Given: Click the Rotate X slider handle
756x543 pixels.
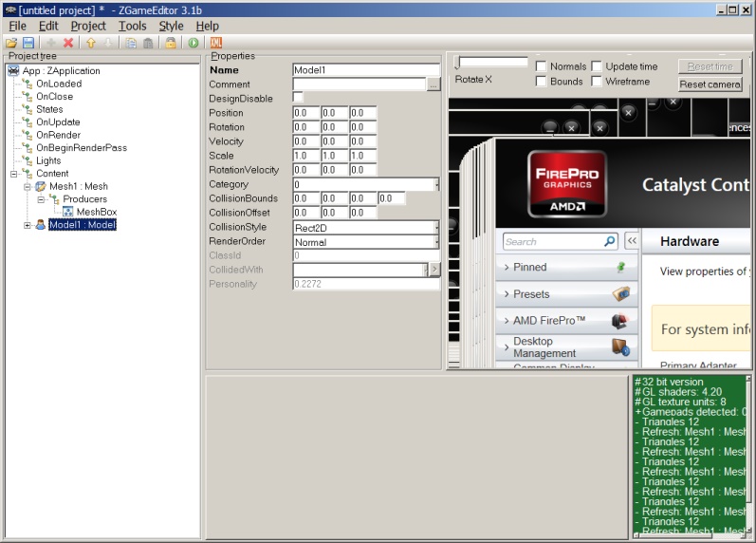Looking at the screenshot, I should coord(458,63).
